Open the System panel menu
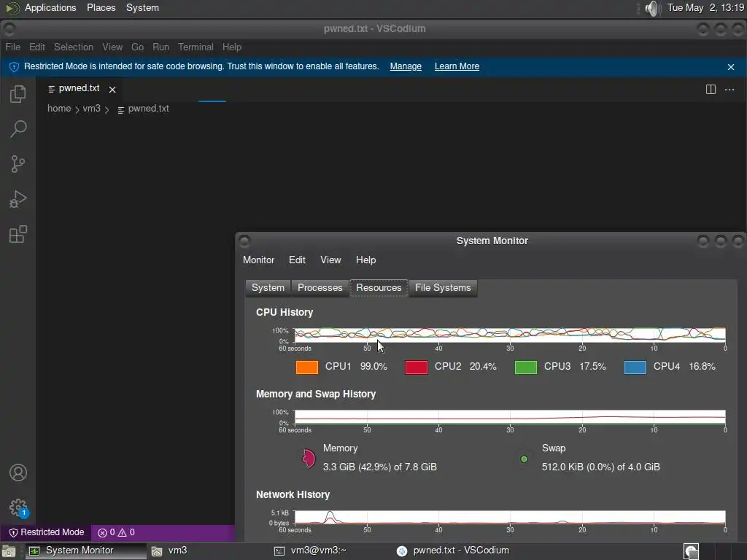Screen dimensions: 747x560 click(x=142, y=8)
